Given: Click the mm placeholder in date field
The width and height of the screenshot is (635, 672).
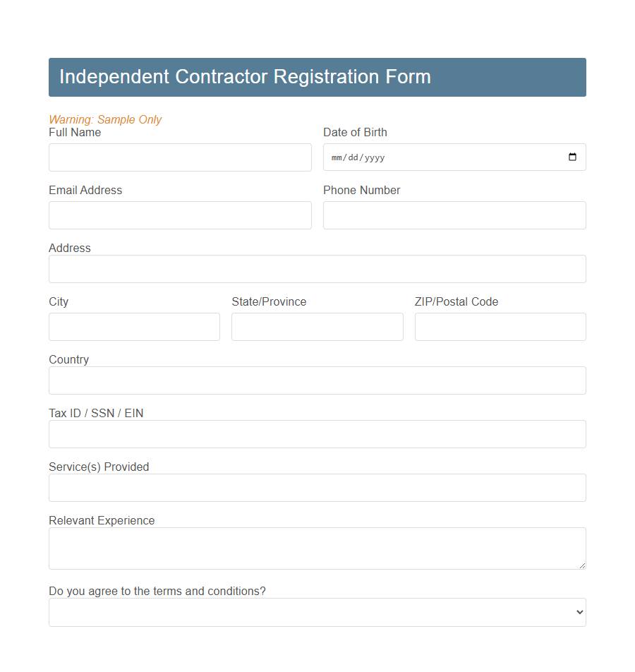Looking at the screenshot, I should 337,157.
